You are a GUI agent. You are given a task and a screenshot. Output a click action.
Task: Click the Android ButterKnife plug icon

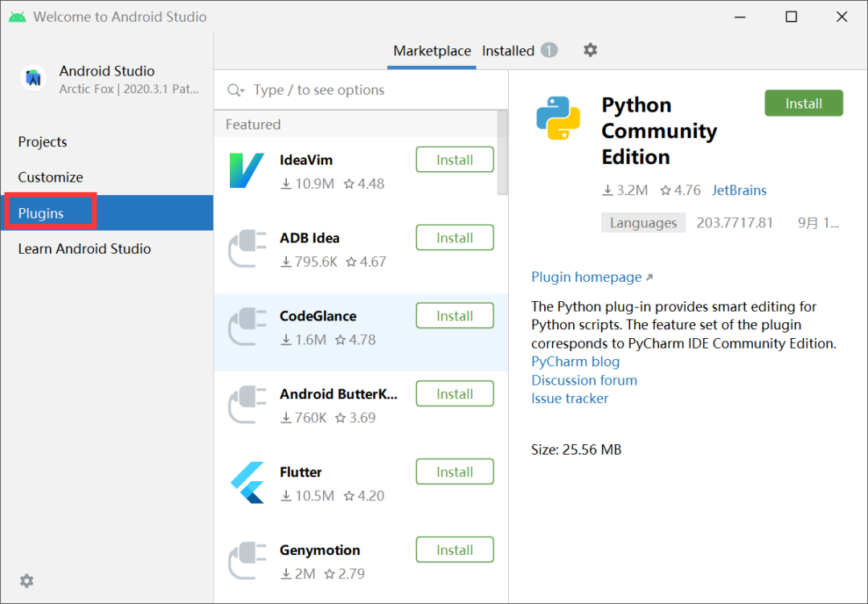pos(247,405)
